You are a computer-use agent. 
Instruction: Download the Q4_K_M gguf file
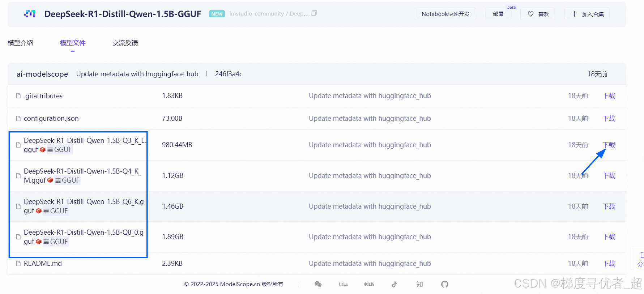click(x=609, y=176)
